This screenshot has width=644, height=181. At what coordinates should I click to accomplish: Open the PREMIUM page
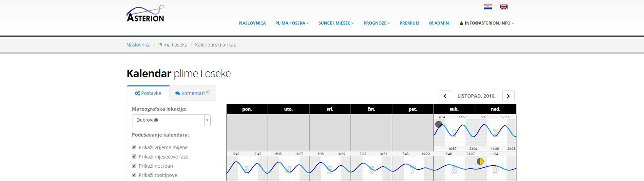tap(409, 23)
